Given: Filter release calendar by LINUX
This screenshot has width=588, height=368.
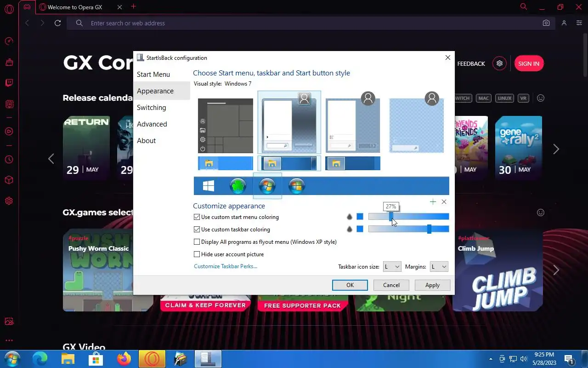Looking at the screenshot, I should [x=504, y=98].
